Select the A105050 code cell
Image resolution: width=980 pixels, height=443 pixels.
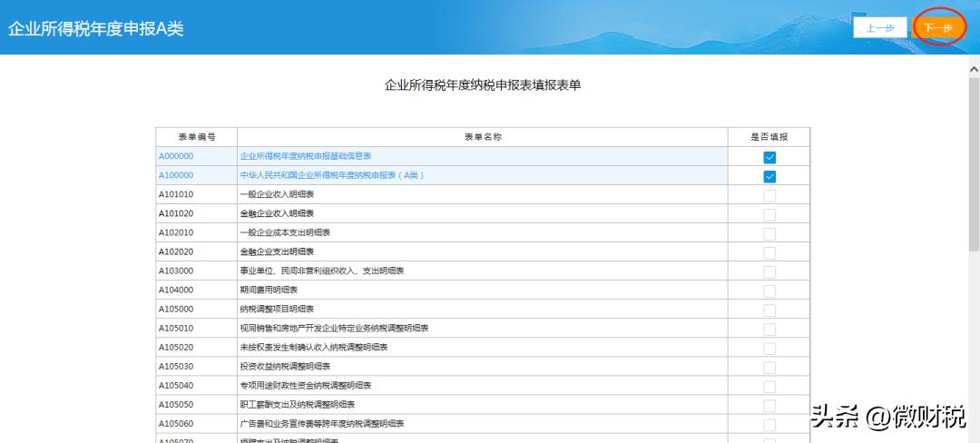click(x=196, y=404)
